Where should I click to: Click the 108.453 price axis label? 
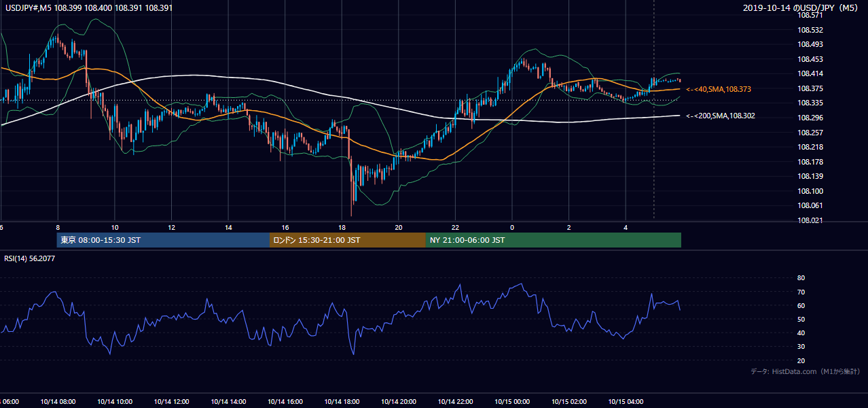click(811, 59)
